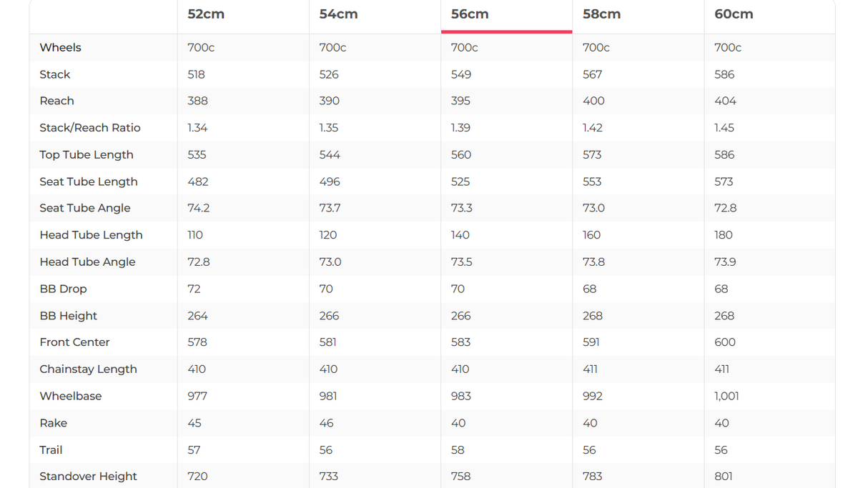868x488 pixels.
Task: Choose the 58cm frame size header
Action: tap(601, 14)
